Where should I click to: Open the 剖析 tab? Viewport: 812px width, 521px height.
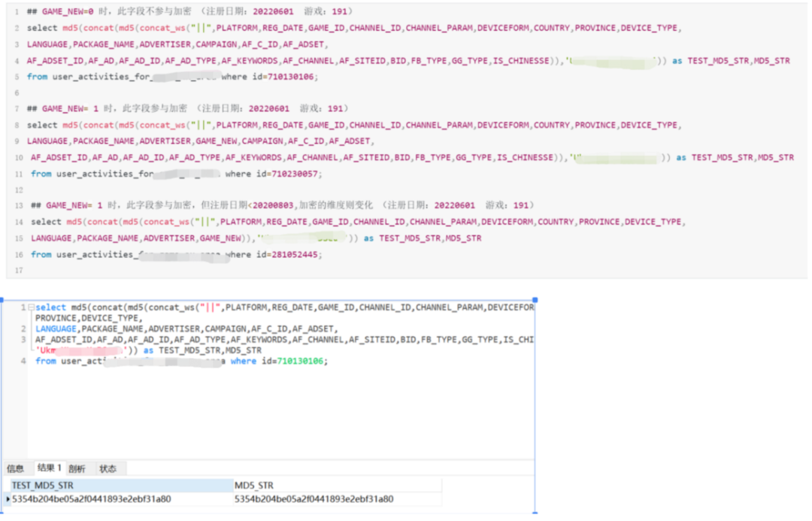[77, 468]
